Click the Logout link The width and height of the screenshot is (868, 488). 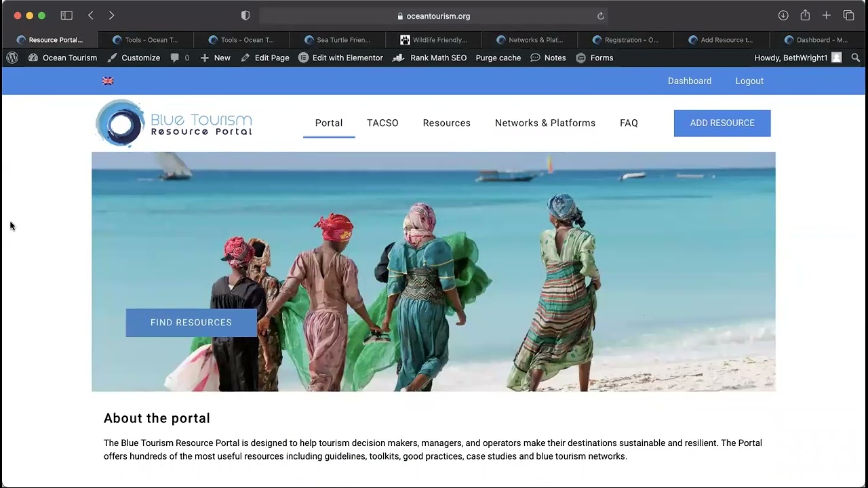[749, 81]
